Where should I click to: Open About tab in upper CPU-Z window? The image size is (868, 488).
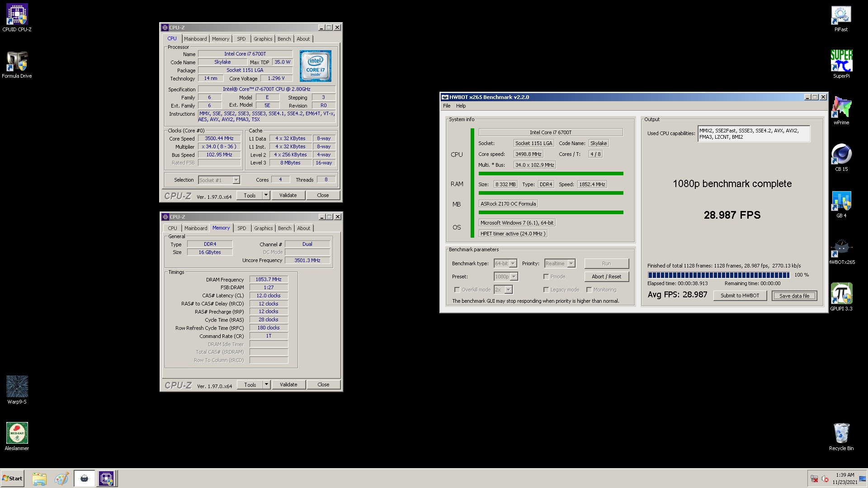pos(303,39)
